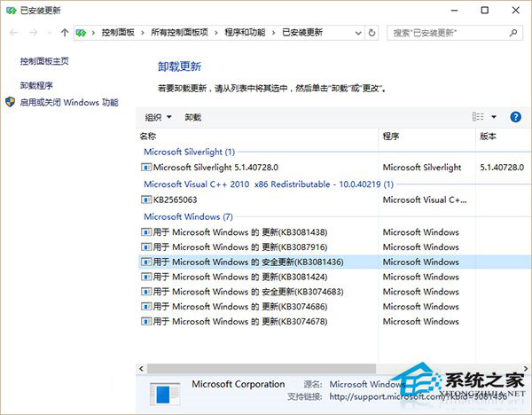Click the icon beside KB3081438
532x415 pixels.
146,232
